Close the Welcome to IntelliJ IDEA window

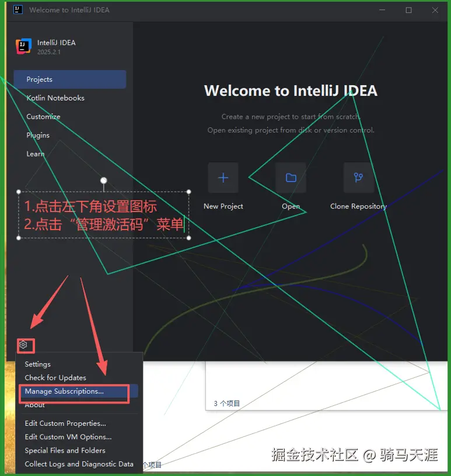435,10
